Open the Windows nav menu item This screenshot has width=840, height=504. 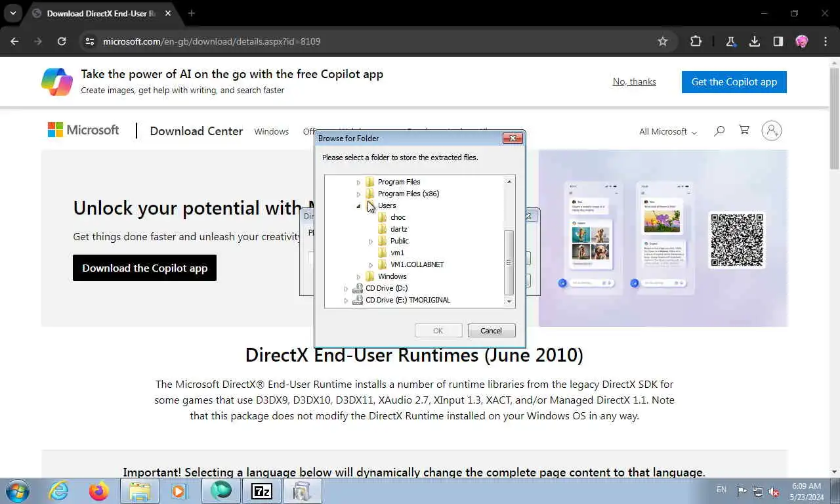click(x=271, y=131)
